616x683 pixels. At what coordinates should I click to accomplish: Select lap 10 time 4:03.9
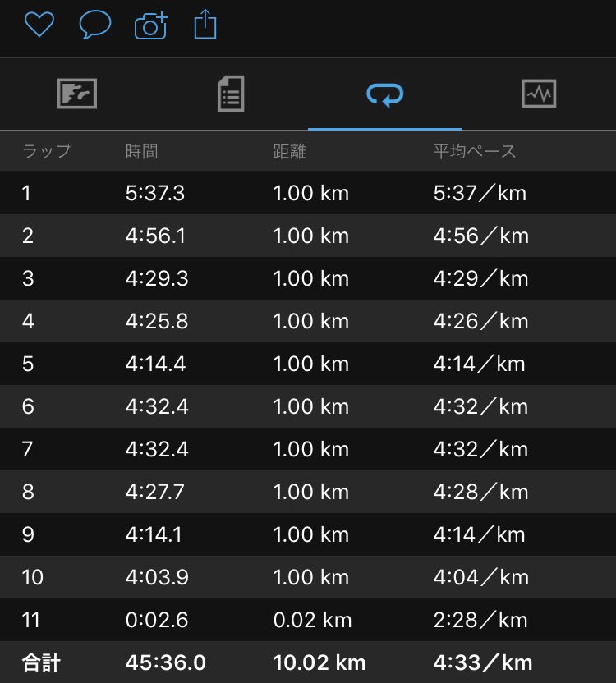tap(157, 577)
